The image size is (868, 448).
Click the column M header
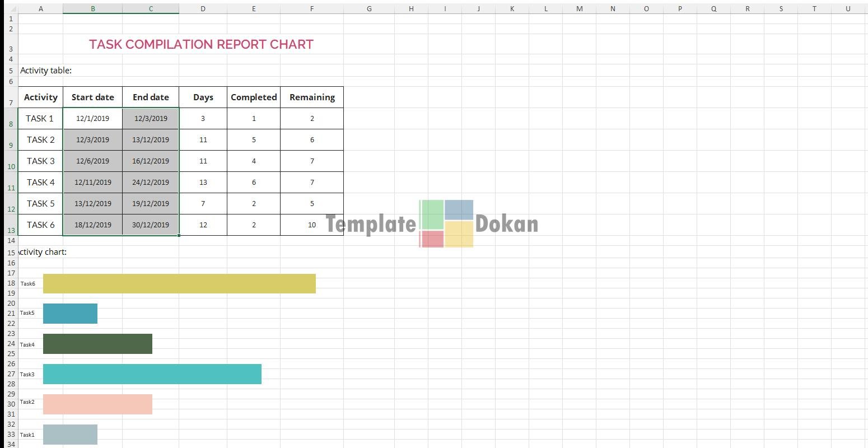579,8
